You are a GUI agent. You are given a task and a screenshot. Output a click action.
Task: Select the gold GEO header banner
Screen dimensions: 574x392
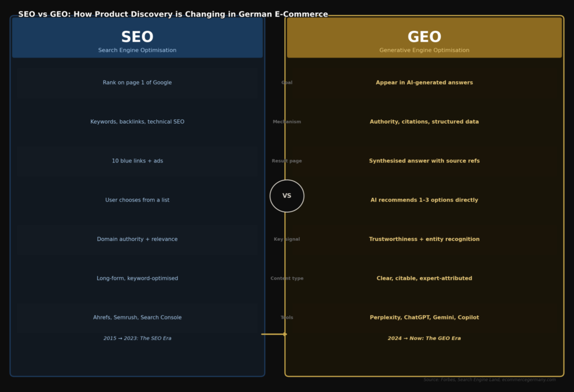coord(424,38)
